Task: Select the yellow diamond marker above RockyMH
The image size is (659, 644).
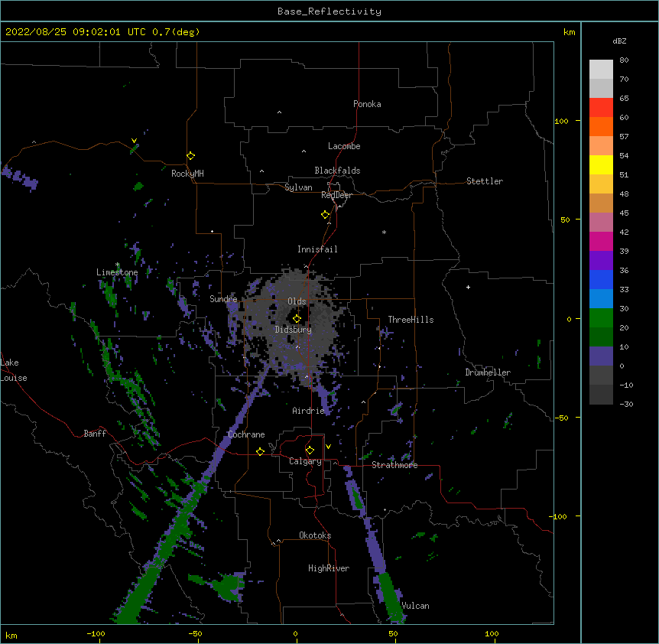Action: 191,155
